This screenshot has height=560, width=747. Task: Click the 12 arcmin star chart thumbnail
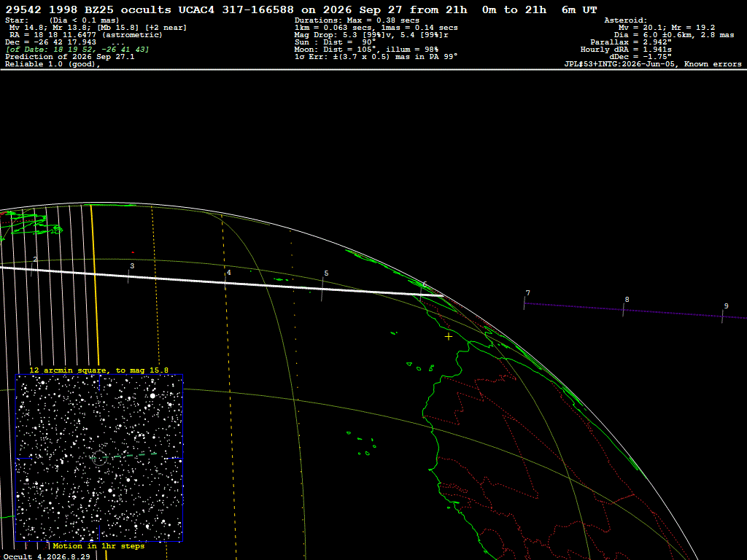pos(99,458)
